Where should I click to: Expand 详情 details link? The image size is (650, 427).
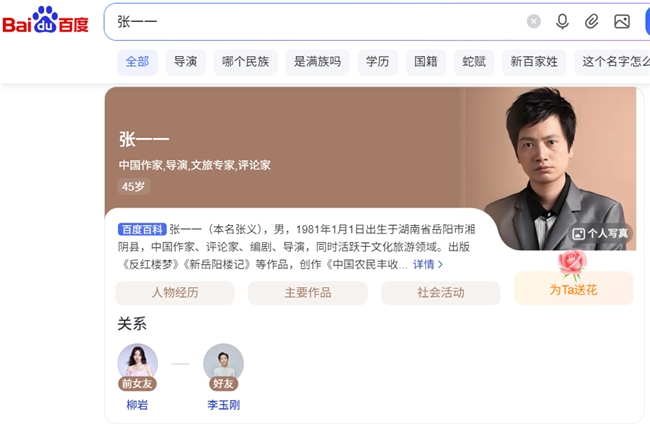(x=427, y=264)
